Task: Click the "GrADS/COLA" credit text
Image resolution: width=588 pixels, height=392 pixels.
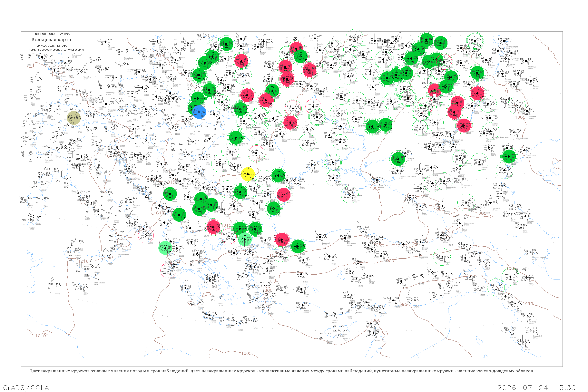Action: (26, 387)
